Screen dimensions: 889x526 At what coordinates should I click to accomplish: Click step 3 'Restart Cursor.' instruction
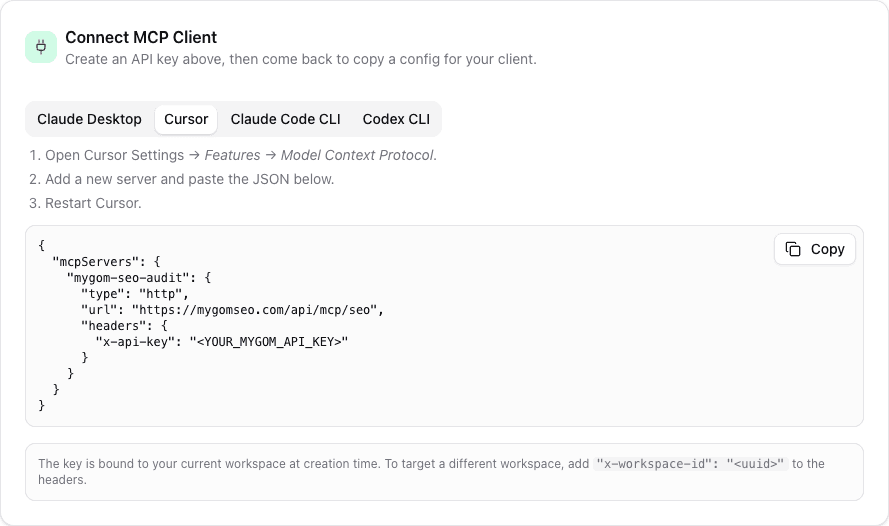click(x=85, y=203)
